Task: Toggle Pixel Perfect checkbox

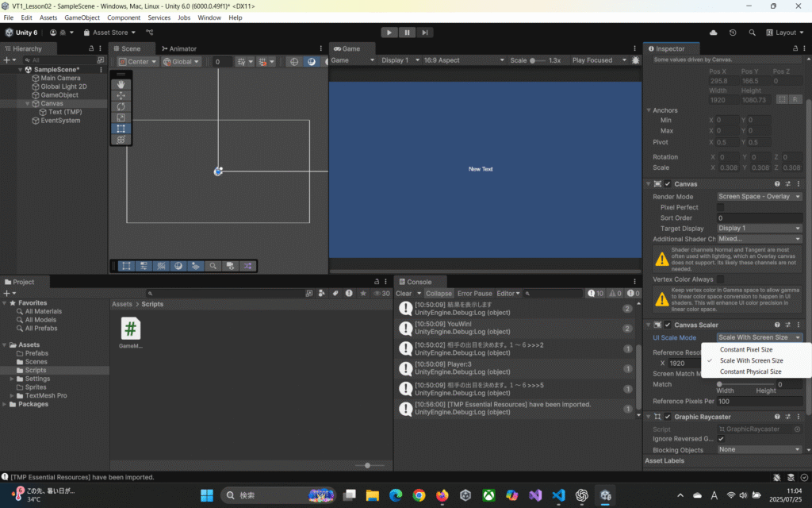Action: point(720,207)
